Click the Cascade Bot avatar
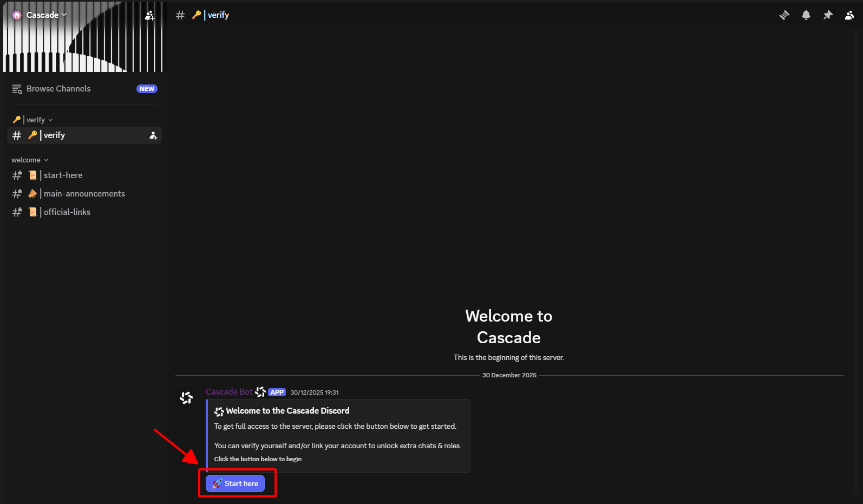This screenshot has width=863, height=504. [x=186, y=398]
